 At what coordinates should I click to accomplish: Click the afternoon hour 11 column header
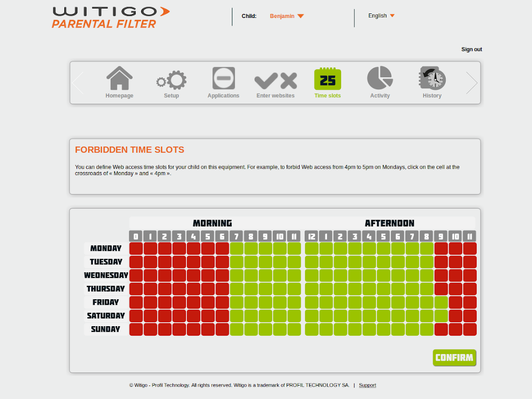point(470,236)
